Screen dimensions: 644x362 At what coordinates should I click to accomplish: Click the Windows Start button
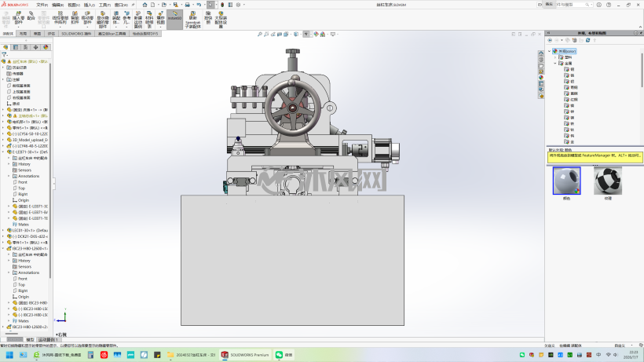click(x=9, y=355)
